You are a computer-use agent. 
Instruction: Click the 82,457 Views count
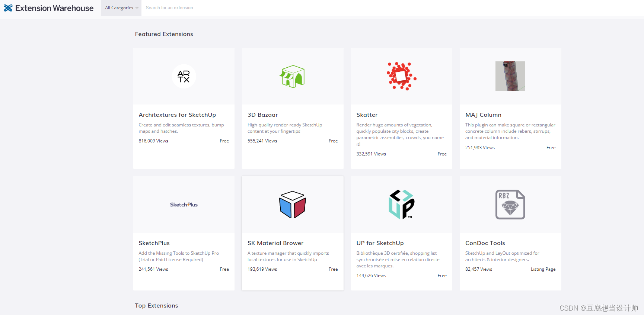[x=479, y=269]
